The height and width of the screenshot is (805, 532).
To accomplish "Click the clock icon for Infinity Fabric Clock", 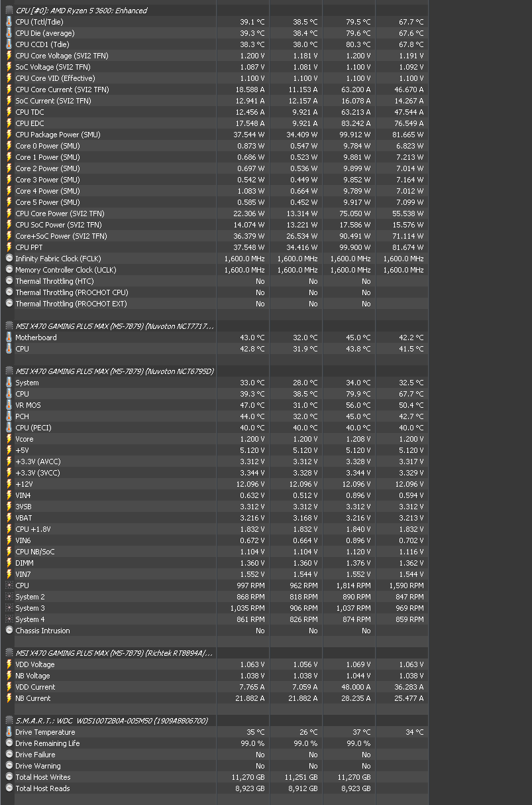I will click(x=9, y=259).
